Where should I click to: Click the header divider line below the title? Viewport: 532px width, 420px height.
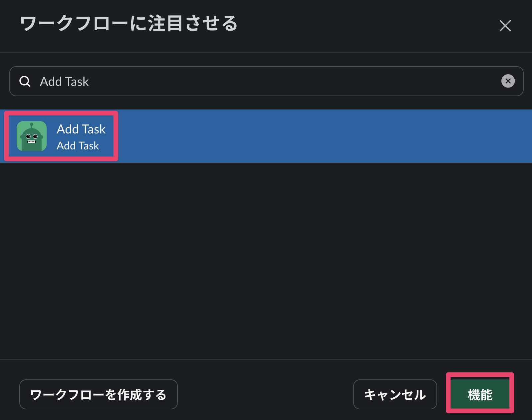266,53
